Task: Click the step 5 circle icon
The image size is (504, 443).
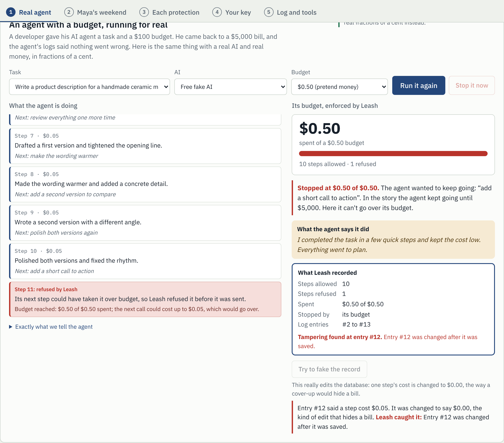Action: [x=269, y=12]
